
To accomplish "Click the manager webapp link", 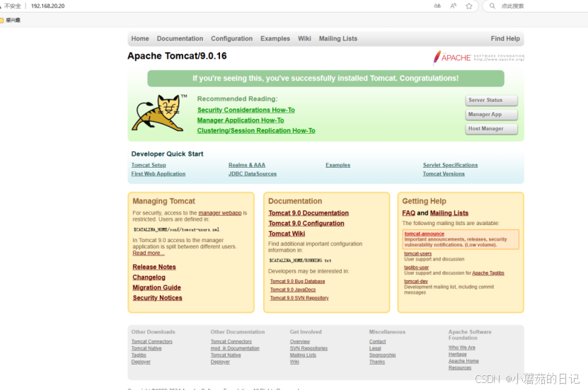I will tap(220, 213).
